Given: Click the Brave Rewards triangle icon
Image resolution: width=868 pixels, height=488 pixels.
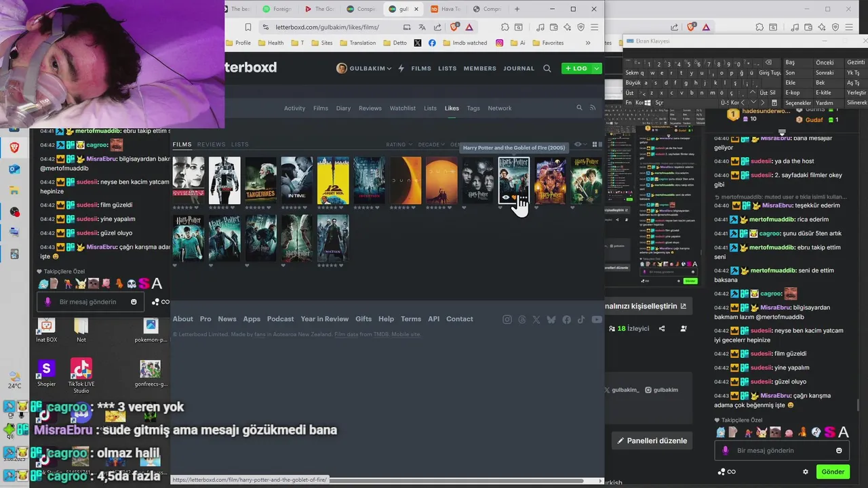Looking at the screenshot, I should (x=469, y=27).
